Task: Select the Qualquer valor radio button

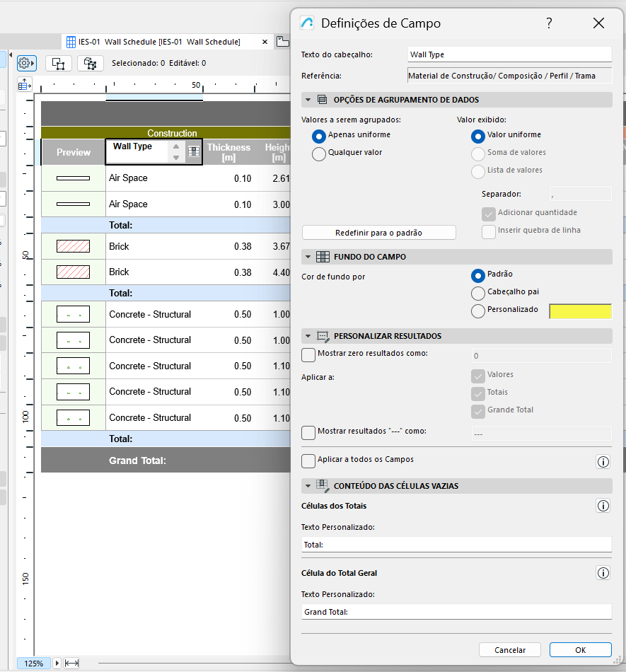Action: pyautogui.click(x=319, y=153)
